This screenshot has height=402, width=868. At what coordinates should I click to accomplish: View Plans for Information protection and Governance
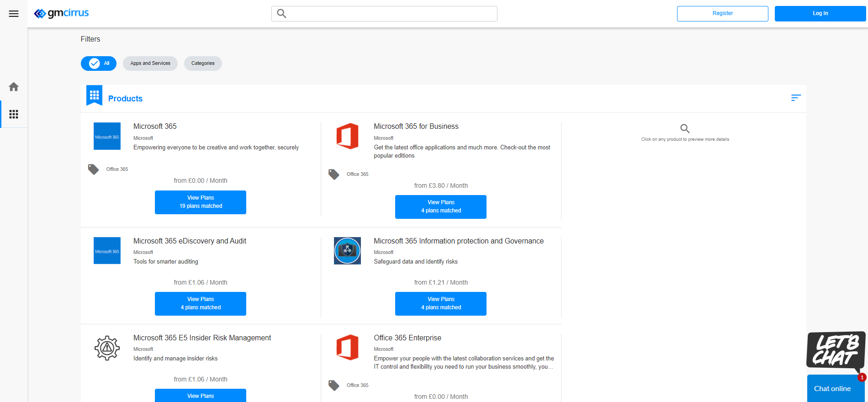(x=441, y=304)
